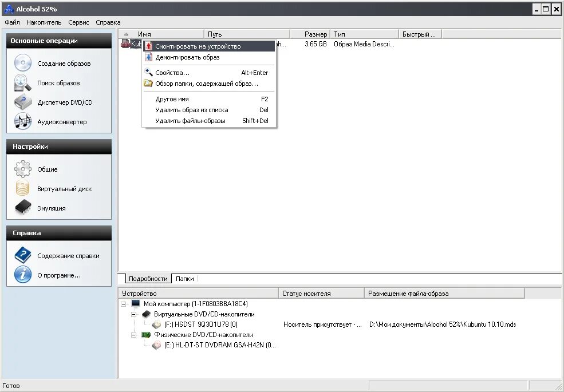This screenshot has height=392, width=564.
Task: Open Аудиоконвертер link
Action: 62,121
